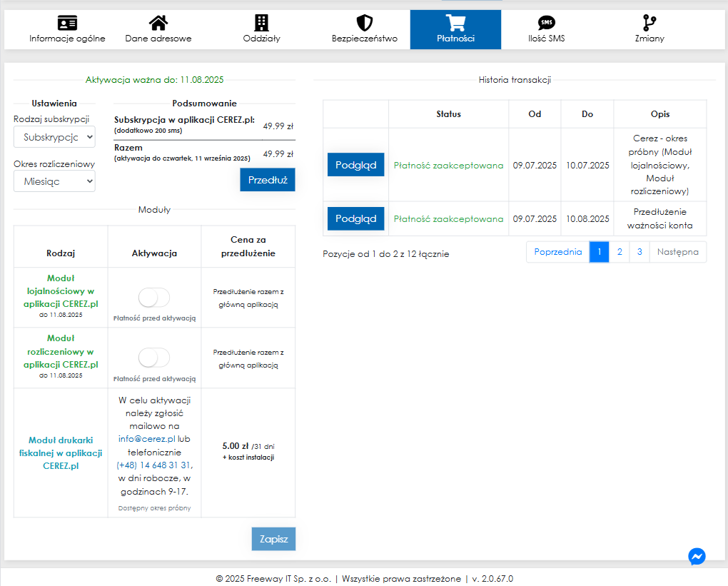Click the Zapisz button

[x=273, y=539]
